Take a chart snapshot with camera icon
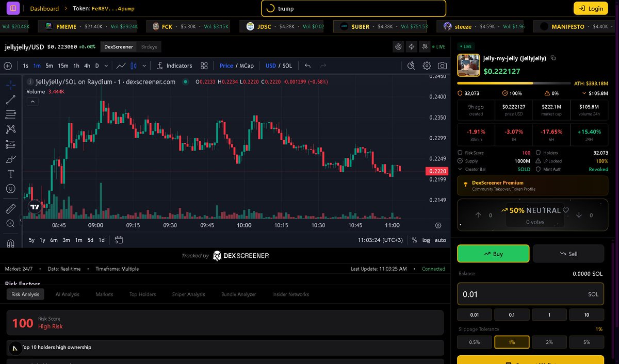 [443, 65]
